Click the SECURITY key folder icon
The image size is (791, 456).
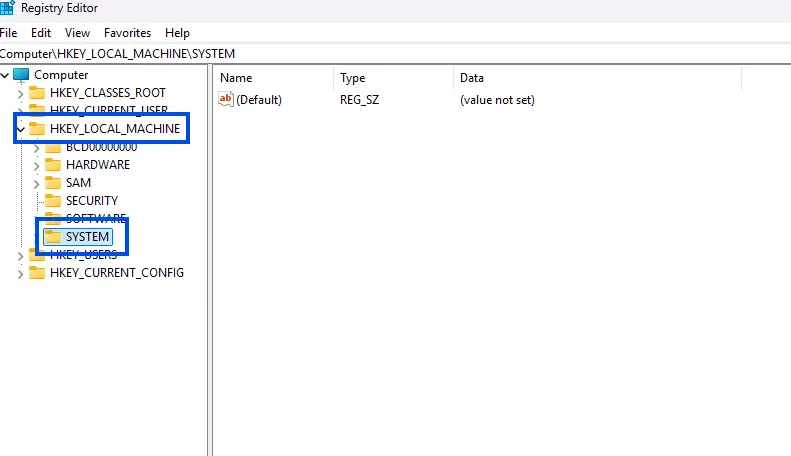pos(53,201)
